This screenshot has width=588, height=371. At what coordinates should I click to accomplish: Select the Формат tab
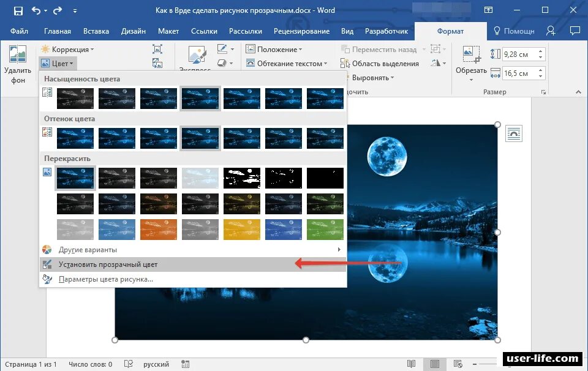tap(450, 31)
